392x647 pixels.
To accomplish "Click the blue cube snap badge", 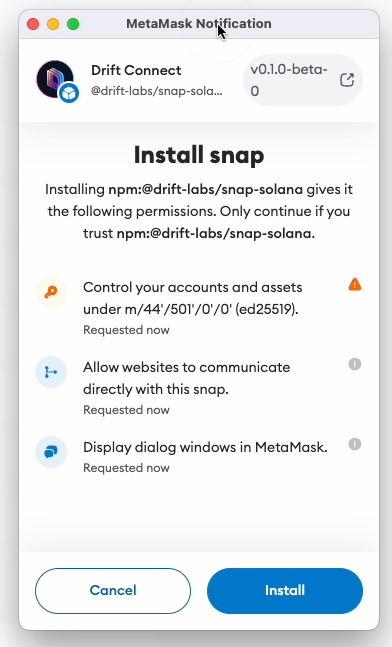I will tap(69, 94).
